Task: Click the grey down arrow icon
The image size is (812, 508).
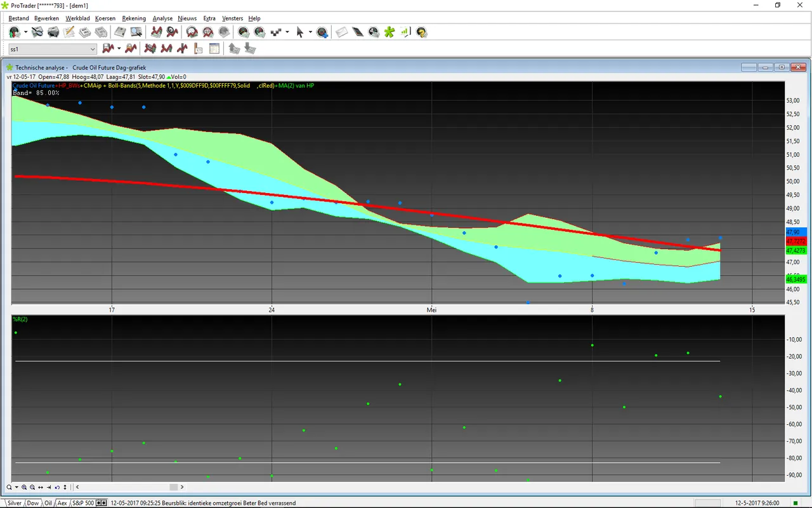Action: point(250,48)
